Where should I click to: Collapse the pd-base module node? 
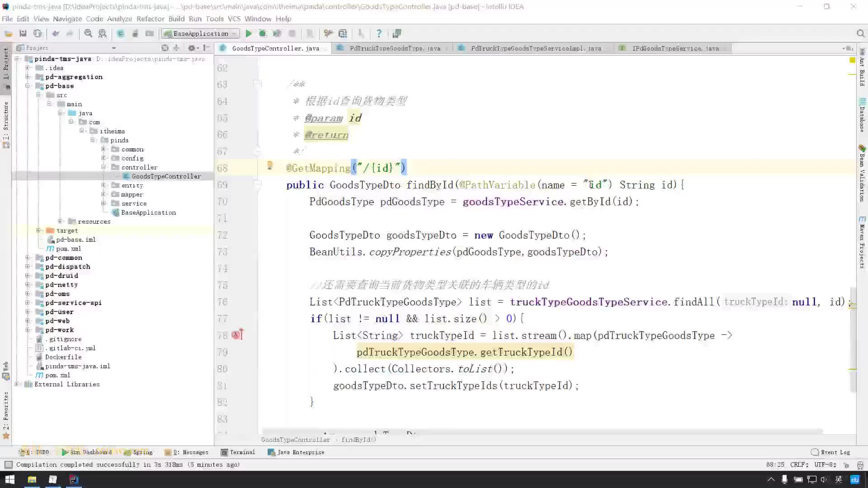tap(28, 86)
